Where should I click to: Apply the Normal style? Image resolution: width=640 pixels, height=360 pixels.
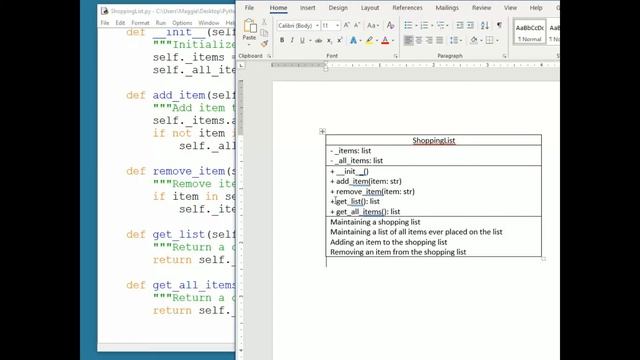pyautogui.click(x=529, y=32)
